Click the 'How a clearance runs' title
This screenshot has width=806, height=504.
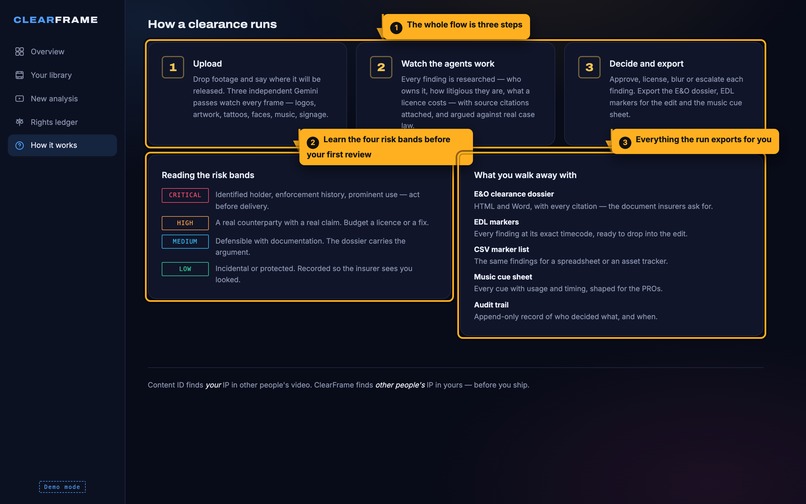point(212,24)
